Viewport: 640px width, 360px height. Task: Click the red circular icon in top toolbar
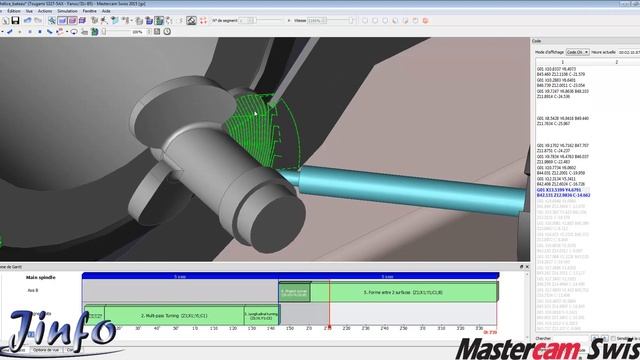click(425, 20)
